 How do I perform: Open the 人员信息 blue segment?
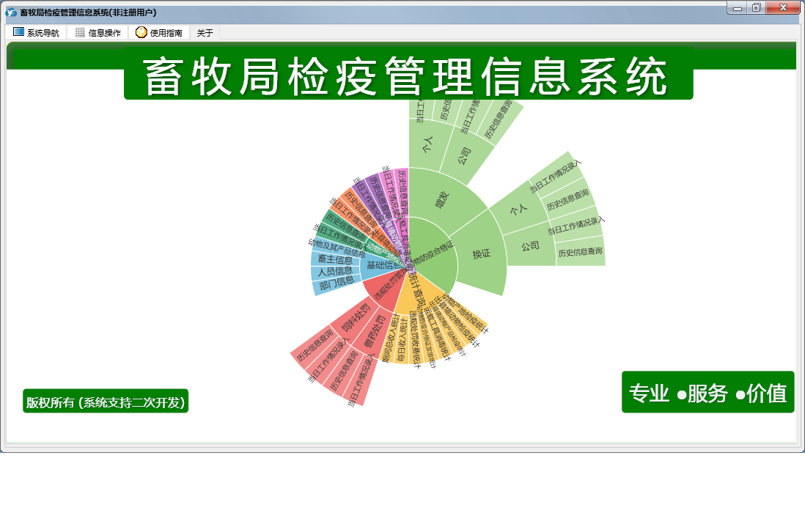tap(335, 271)
